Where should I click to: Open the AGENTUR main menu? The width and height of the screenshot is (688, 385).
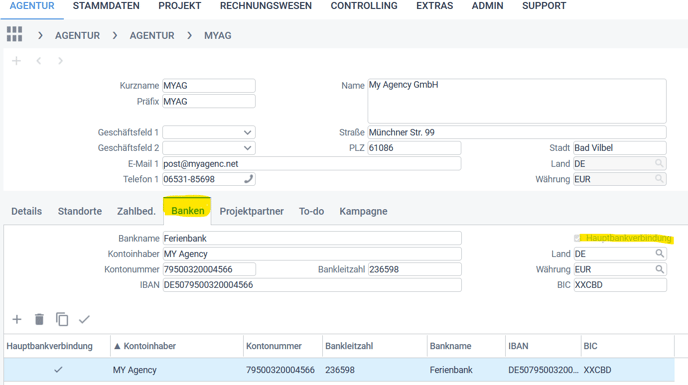point(32,6)
